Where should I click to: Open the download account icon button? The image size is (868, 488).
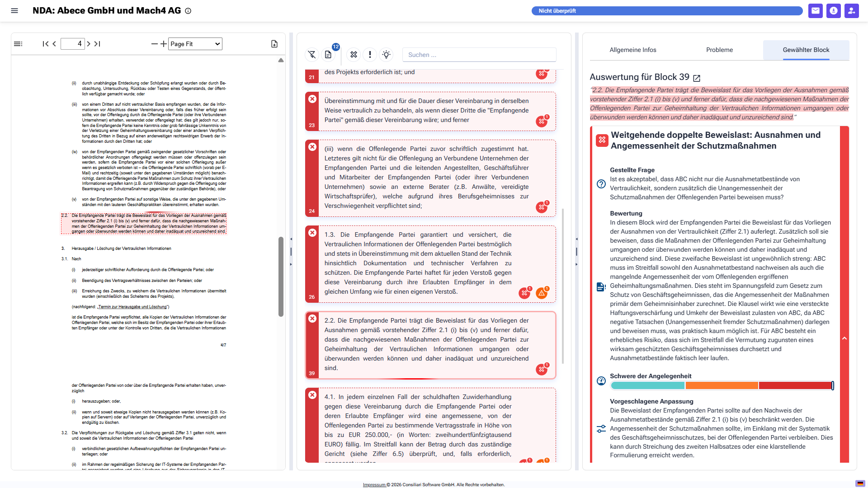point(834,11)
